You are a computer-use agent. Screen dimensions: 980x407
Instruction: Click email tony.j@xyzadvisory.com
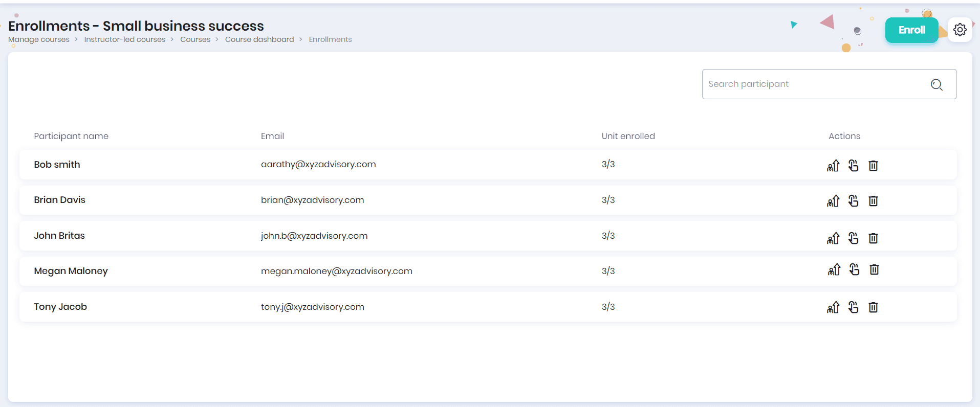click(x=313, y=307)
